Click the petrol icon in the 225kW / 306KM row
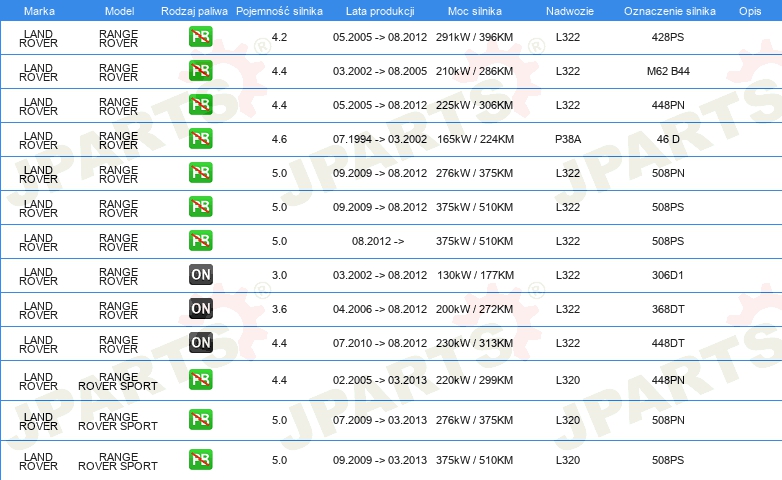 point(200,105)
